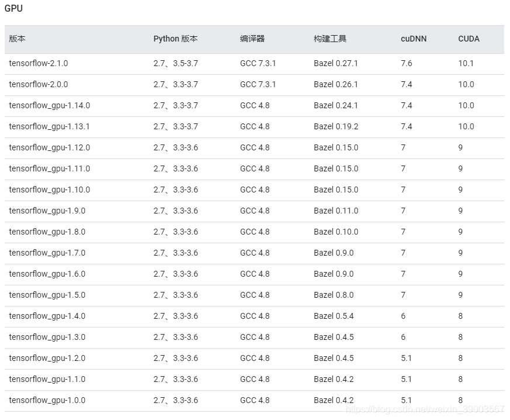The image size is (510, 420).
Task: Select the tensorflow_gpu-1.6.0 cell
Action: tap(47, 274)
